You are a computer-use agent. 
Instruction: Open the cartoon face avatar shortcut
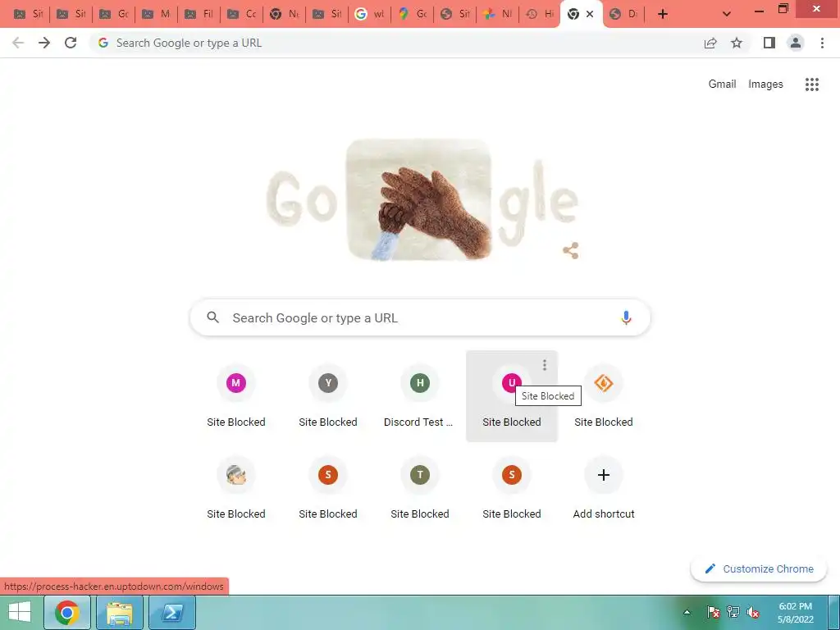(236, 488)
